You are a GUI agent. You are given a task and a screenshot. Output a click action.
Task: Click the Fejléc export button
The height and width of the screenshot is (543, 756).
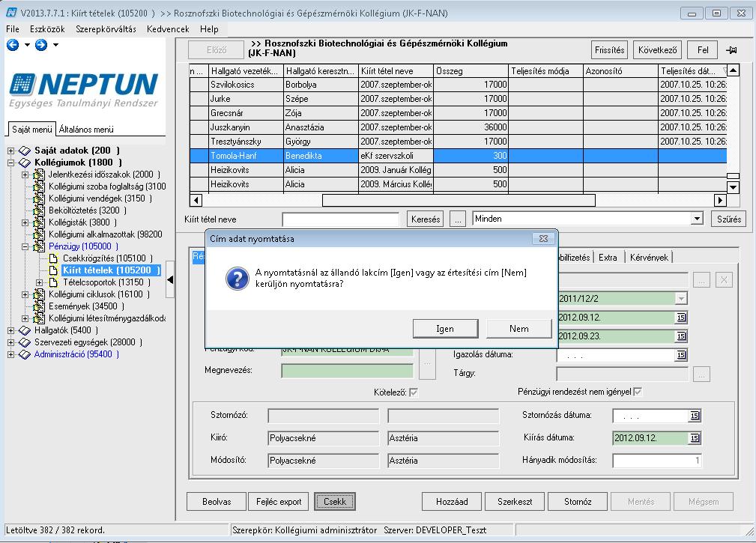[x=279, y=502]
